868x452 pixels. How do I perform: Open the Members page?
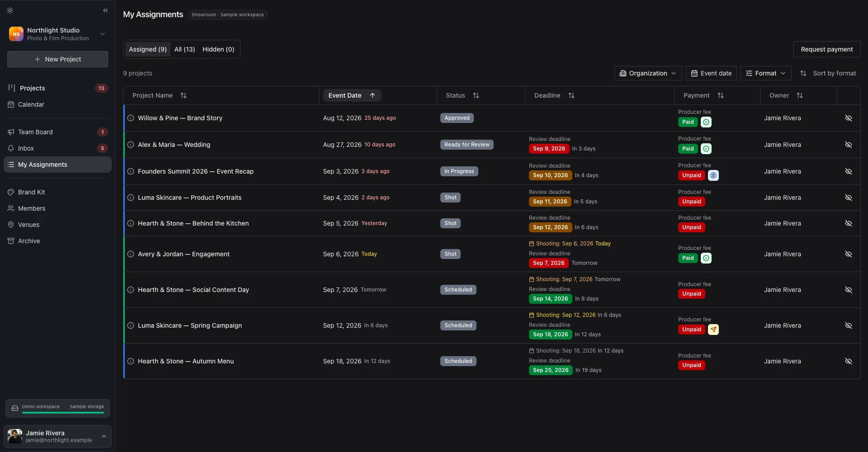pyautogui.click(x=57, y=208)
